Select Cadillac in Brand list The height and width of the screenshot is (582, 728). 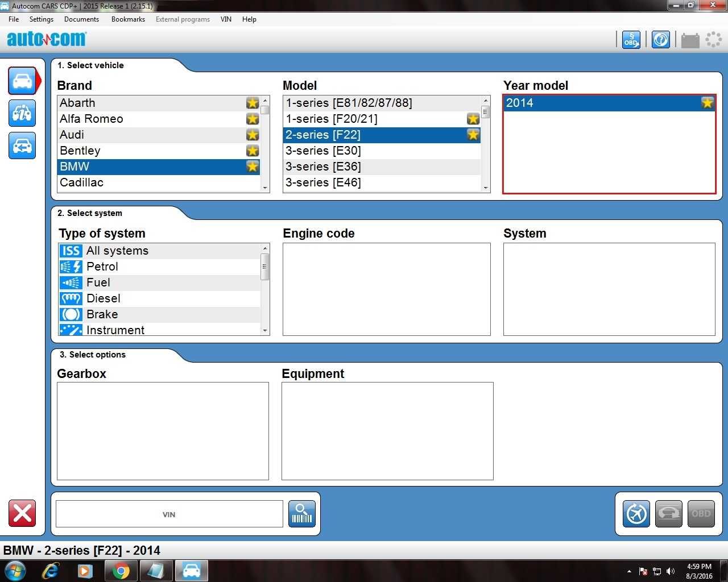pos(158,182)
